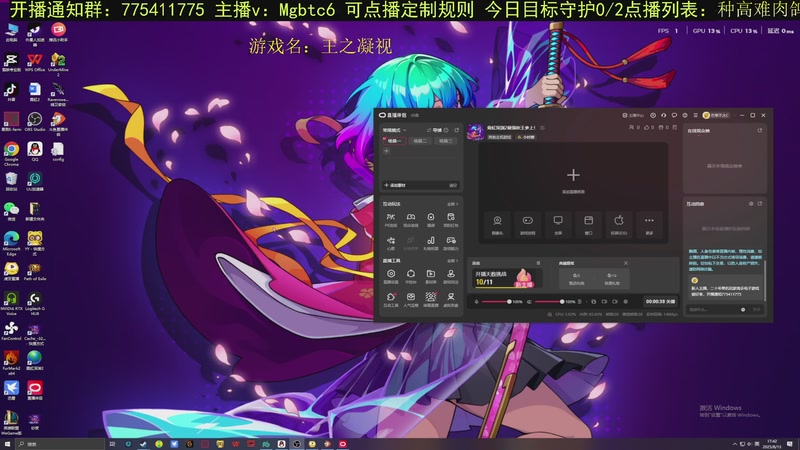Add a 摄像头 camera source

[x=497, y=224]
